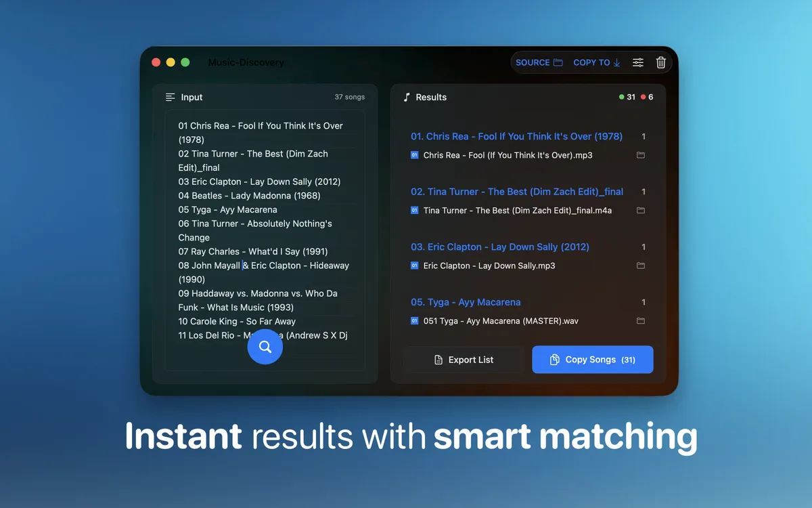Image resolution: width=812 pixels, height=508 pixels.
Task: Reveal Tina Turner m4a in folder
Action: [641, 211]
